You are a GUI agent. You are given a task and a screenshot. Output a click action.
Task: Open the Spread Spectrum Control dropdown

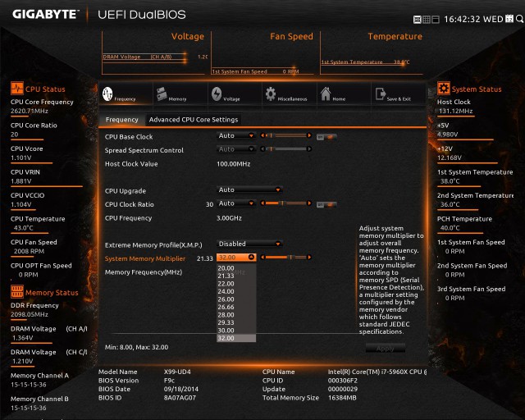pos(236,149)
